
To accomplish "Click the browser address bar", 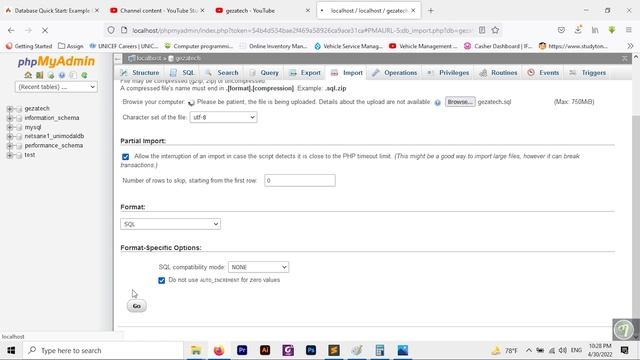I will 302,30.
